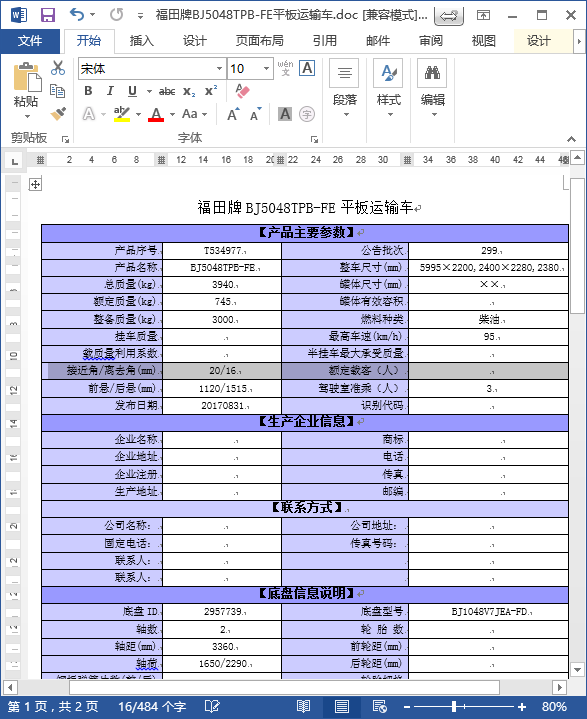The height and width of the screenshot is (719, 587).
Task: Toggle Bold formatting
Action: (89, 91)
